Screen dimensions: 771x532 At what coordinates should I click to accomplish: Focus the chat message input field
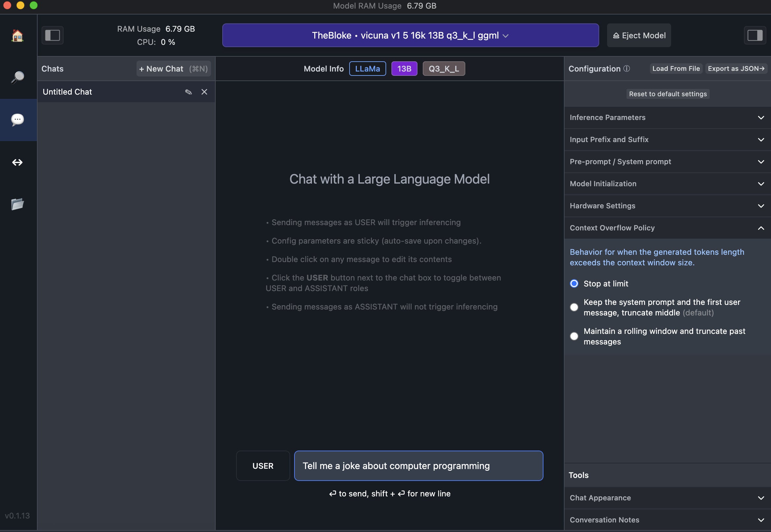click(x=418, y=466)
